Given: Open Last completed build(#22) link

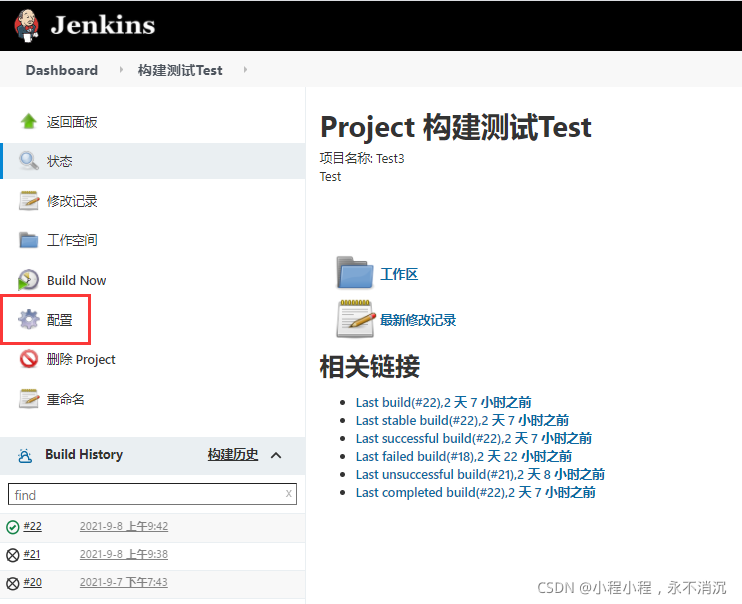Looking at the screenshot, I should point(476,492).
